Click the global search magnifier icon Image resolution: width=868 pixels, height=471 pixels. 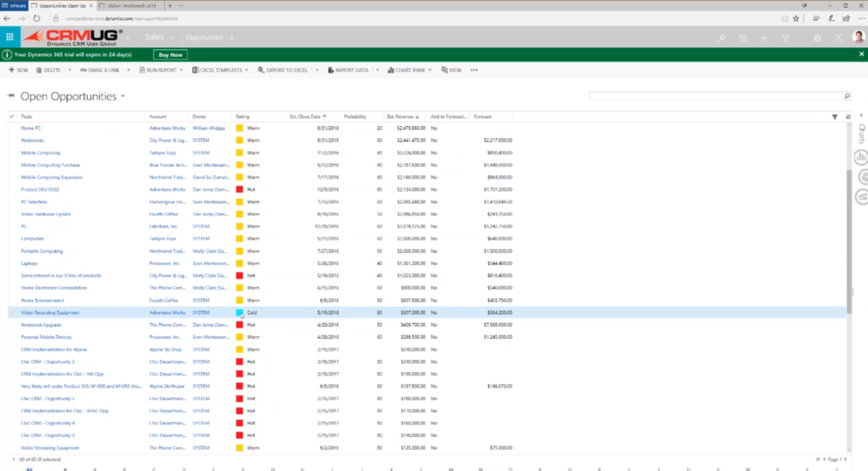721,38
